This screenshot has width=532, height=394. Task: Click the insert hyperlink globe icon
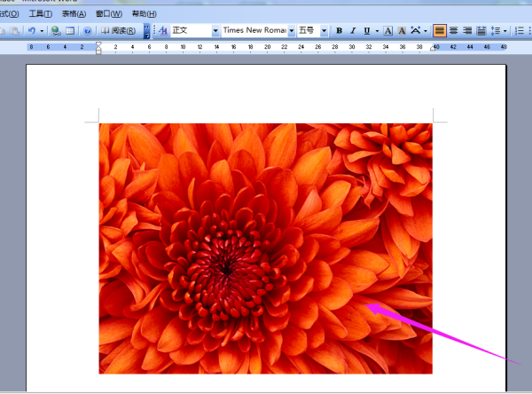[x=56, y=30]
